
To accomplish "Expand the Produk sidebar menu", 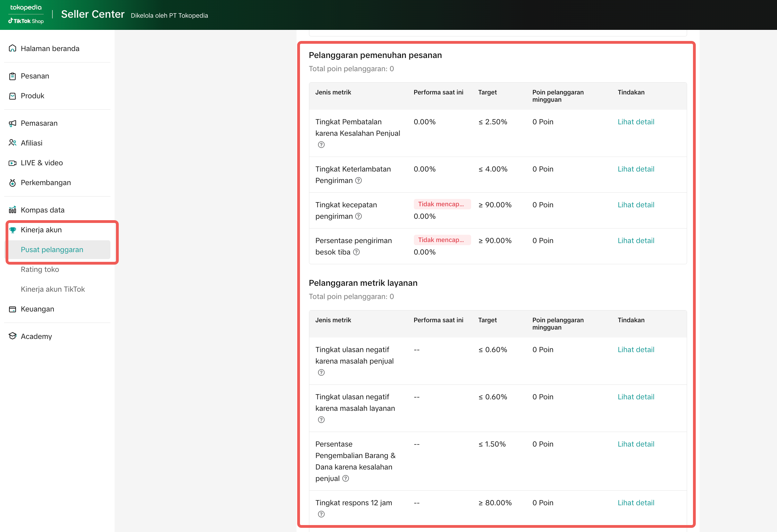I will click(x=33, y=96).
